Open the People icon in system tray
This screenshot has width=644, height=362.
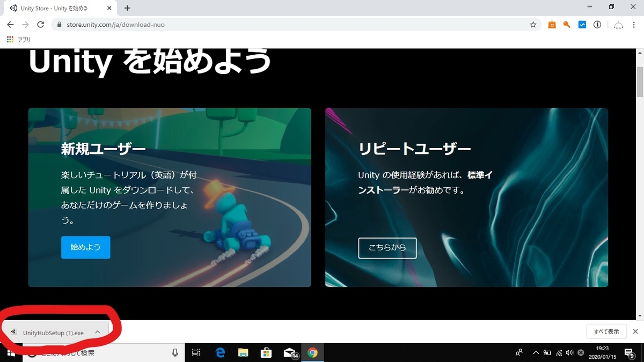coord(519,353)
